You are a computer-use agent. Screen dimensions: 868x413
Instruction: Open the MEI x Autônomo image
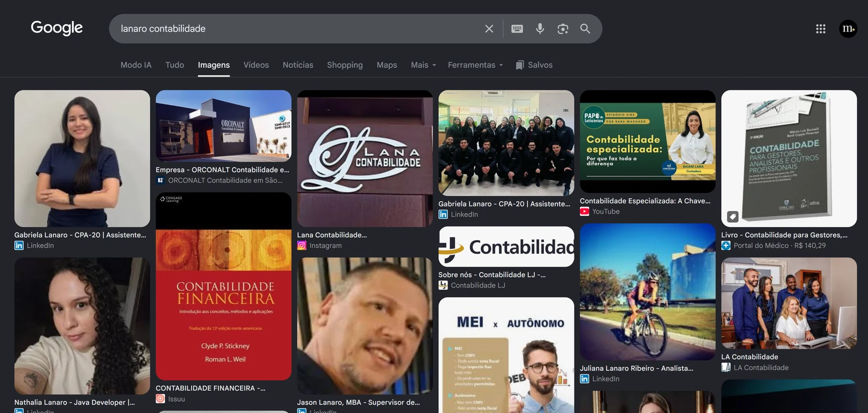(x=506, y=355)
